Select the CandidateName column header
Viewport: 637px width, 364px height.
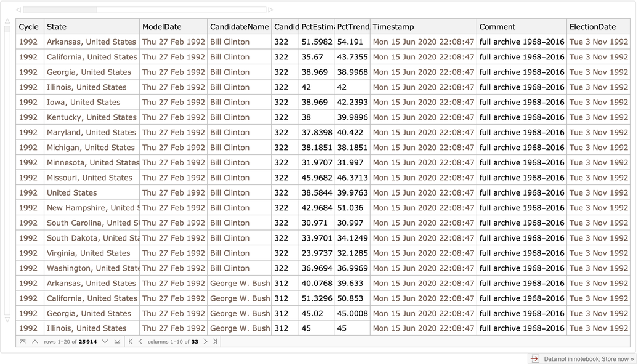click(x=239, y=27)
